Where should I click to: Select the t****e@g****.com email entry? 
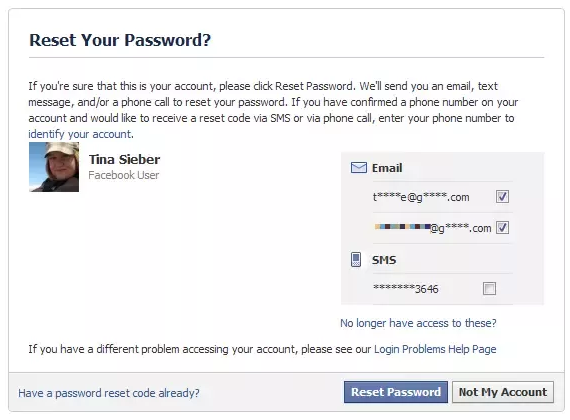421,197
